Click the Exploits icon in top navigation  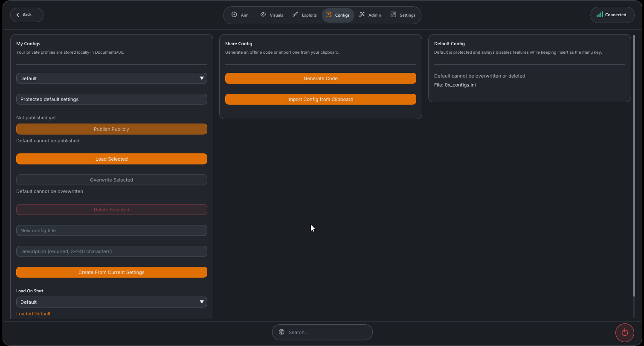295,14
